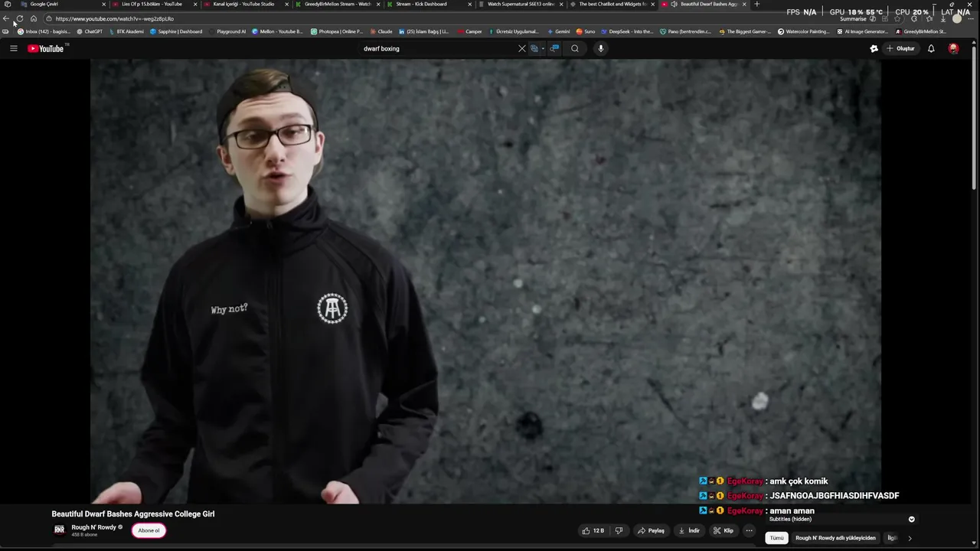Open Suno bookmark

pos(586,31)
